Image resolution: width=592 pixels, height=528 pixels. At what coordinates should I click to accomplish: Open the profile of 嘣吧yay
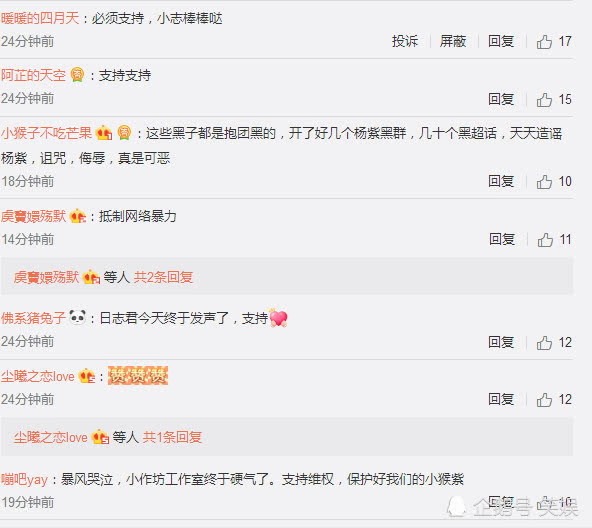(25, 479)
